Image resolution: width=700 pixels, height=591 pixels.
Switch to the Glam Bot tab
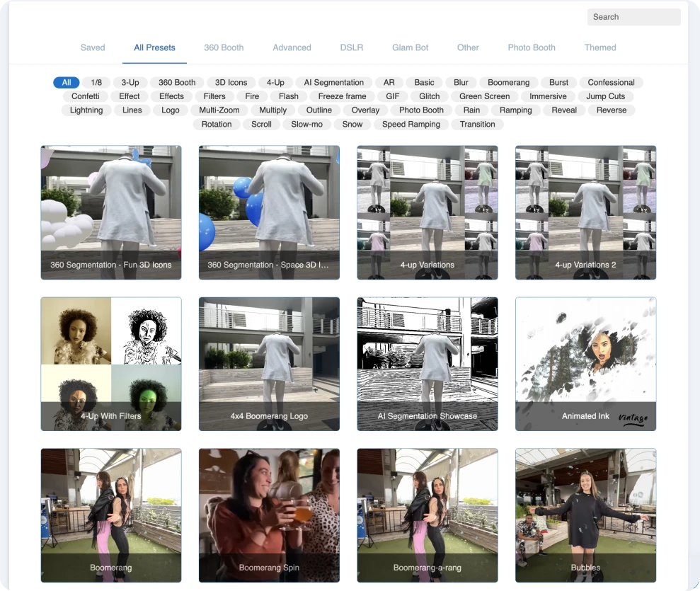411,47
